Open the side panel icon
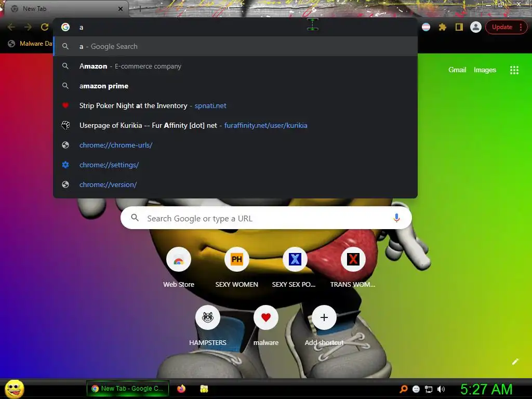 [x=459, y=27]
